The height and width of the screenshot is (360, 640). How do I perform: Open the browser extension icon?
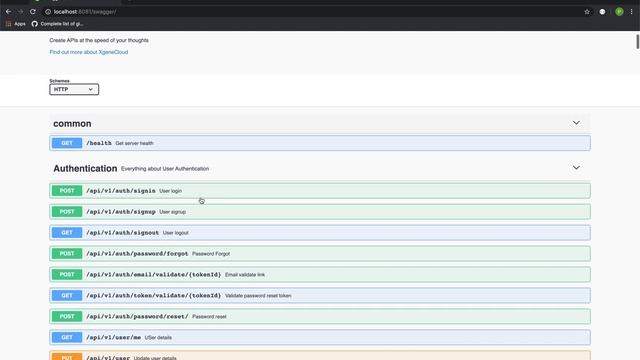coord(602,12)
